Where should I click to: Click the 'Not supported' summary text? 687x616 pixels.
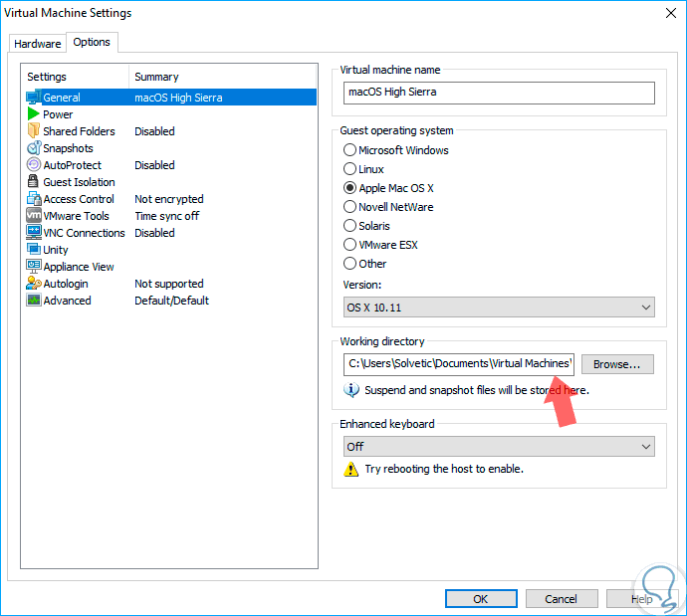169,284
